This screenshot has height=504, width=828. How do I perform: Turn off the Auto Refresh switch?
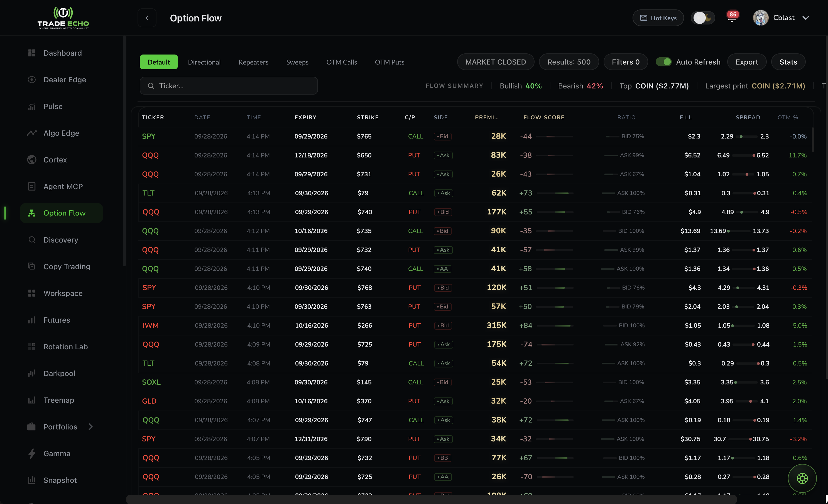(x=663, y=62)
